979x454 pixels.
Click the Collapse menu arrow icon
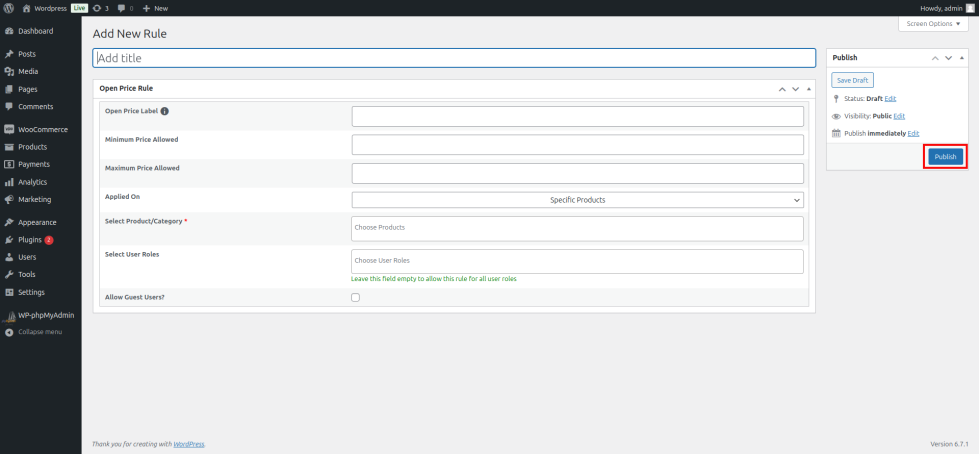pyautogui.click(x=9, y=332)
